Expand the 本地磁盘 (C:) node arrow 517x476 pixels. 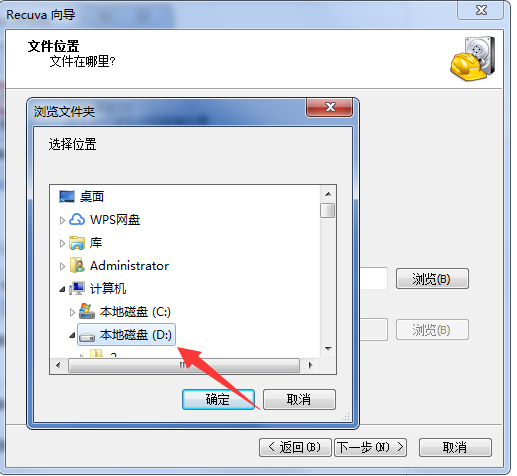coord(72,312)
